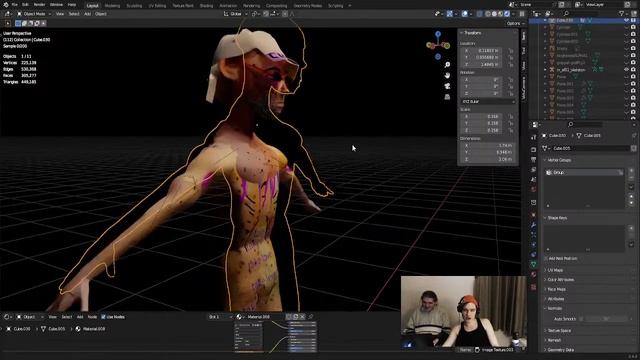Toggle the Use Nodes checkbox
The height and width of the screenshot is (360, 640).
pos(103,317)
